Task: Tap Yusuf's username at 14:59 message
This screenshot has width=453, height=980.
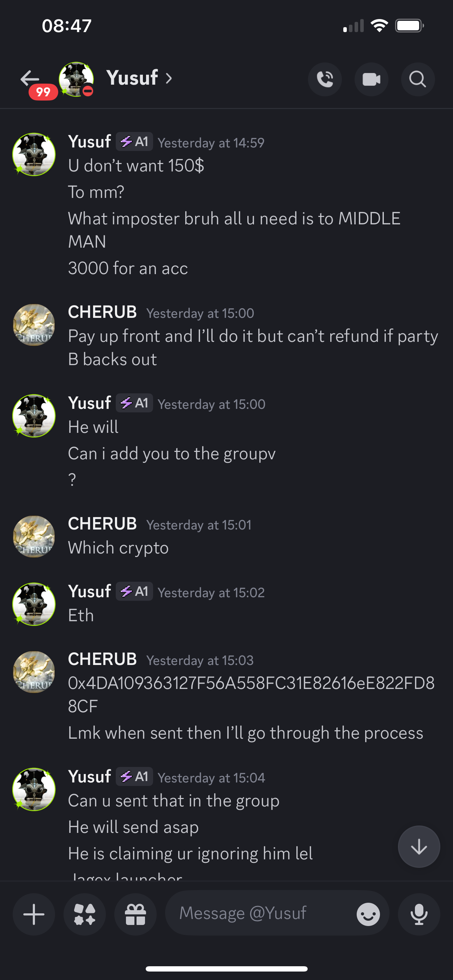Action: pyautogui.click(x=89, y=141)
